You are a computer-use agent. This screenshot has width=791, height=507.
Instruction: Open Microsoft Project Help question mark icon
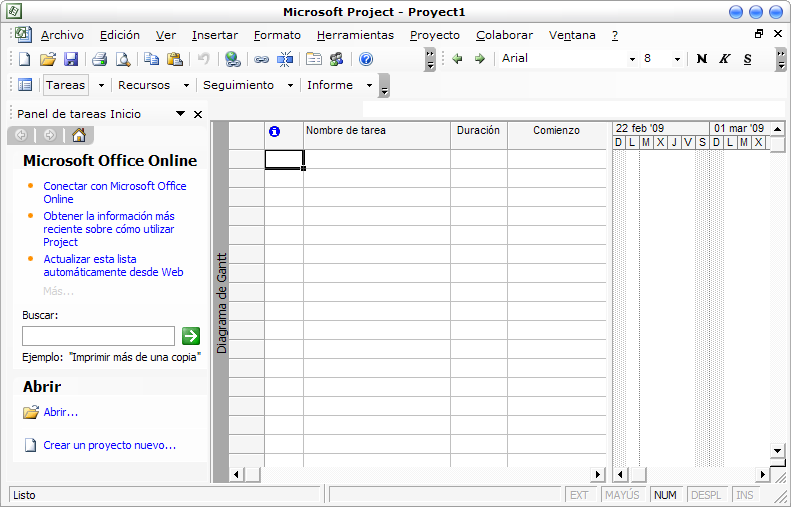point(366,59)
